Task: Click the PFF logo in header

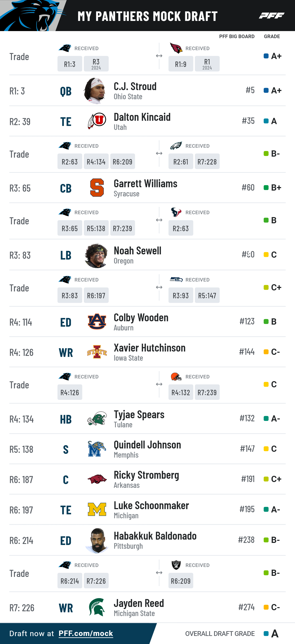Action: pyautogui.click(x=272, y=16)
